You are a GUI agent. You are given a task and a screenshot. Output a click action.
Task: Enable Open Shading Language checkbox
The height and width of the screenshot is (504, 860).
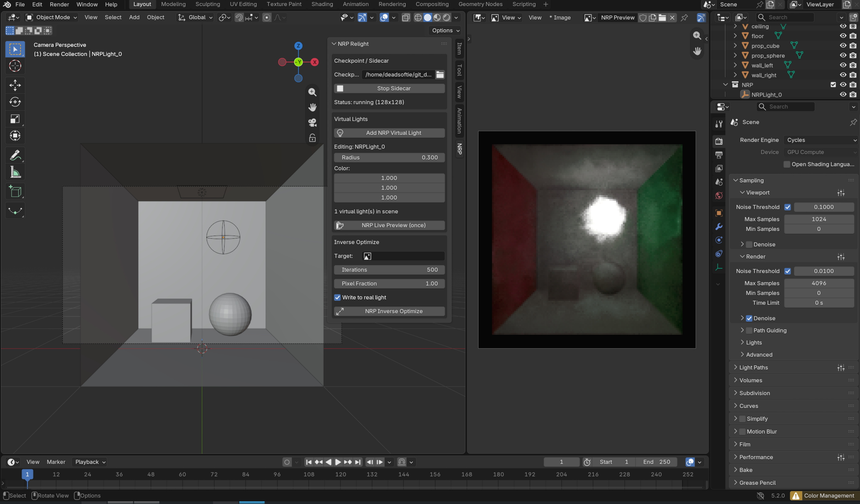tap(787, 165)
